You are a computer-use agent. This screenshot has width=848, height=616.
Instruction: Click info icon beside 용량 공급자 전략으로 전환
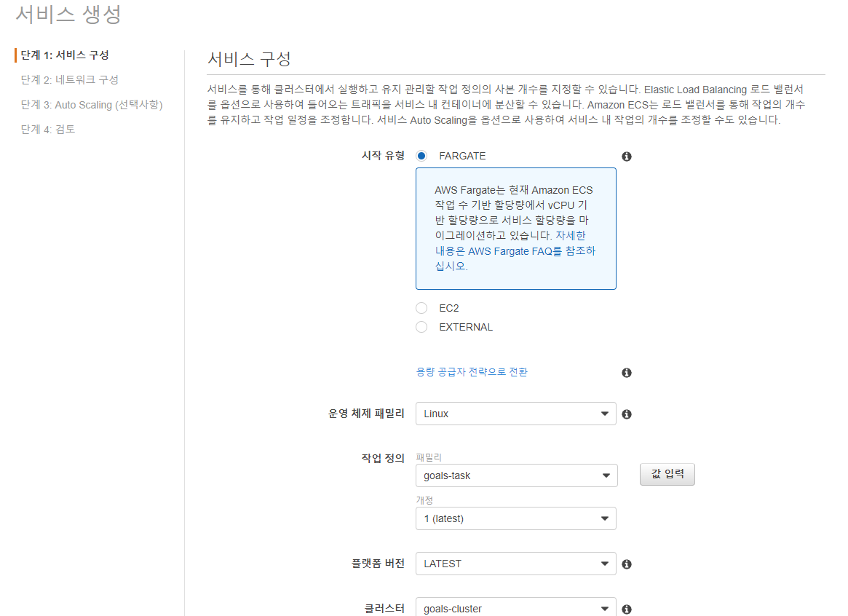[x=626, y=373]
